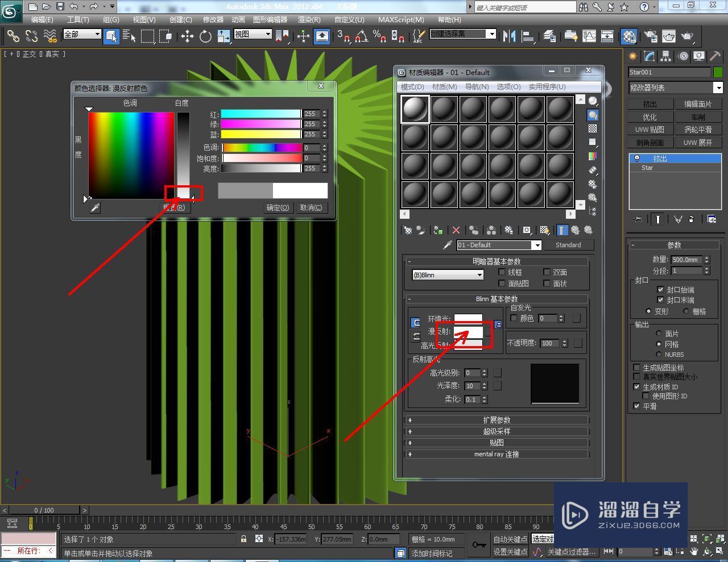728x562 pixels.
Task: Toggle the Percent Snap icon
Action: [379, 36]
